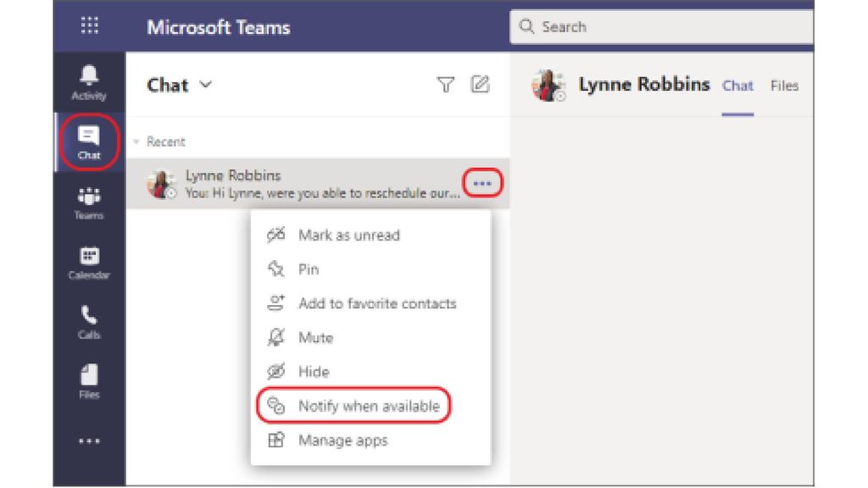The width and height of the screenshot is (868, 488).
Task: Switch to the Files tab
Action: tap(784, 85)
